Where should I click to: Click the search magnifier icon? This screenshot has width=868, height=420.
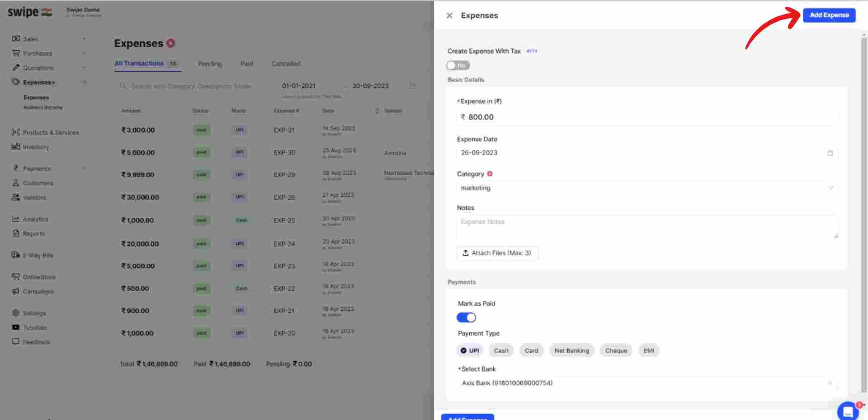[x=123, y=86]
